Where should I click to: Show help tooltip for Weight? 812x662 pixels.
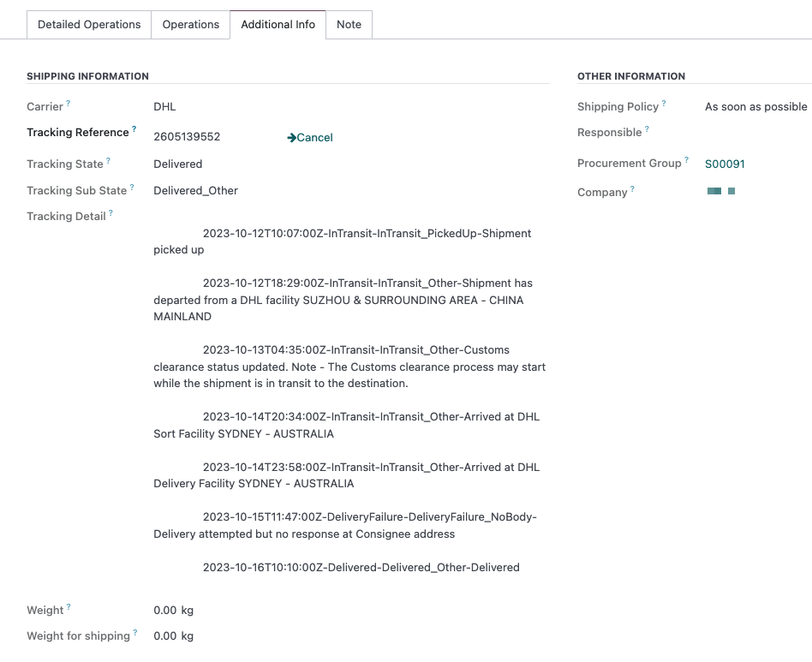pyautogui.click(x=69, y=606)
